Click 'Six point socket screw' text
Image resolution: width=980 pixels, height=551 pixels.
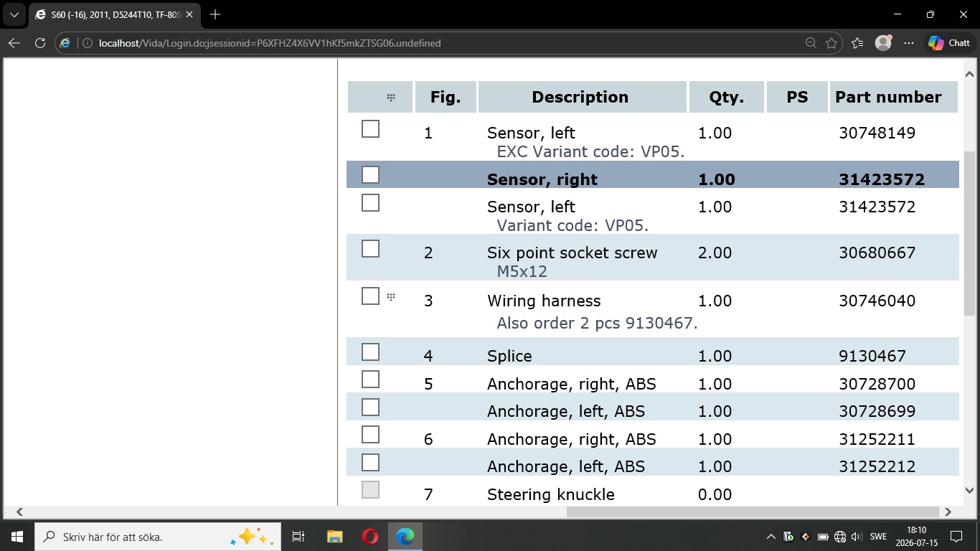[x=572, y=253]
